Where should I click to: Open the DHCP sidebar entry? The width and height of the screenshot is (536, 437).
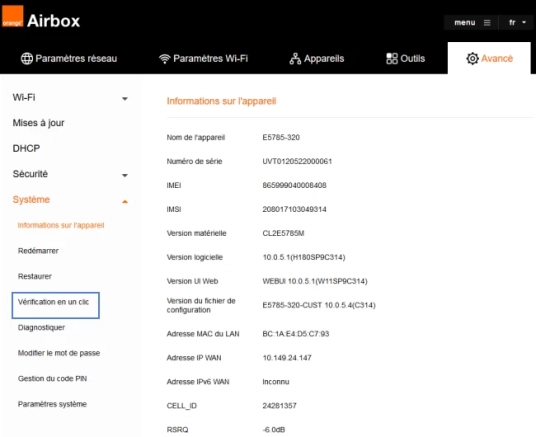pos(26,148)
